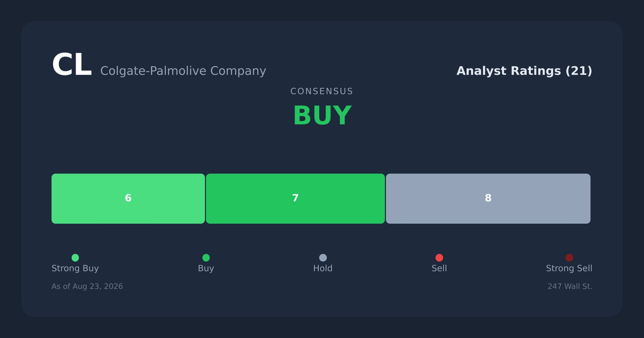This screenshot has height=338, width=644.
Task: Click the Hold legend label
Action: point(323,268)
